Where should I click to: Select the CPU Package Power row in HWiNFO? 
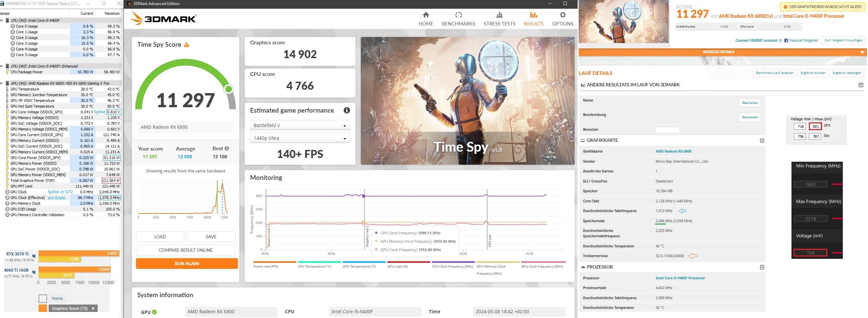click(x=61, y=72)
